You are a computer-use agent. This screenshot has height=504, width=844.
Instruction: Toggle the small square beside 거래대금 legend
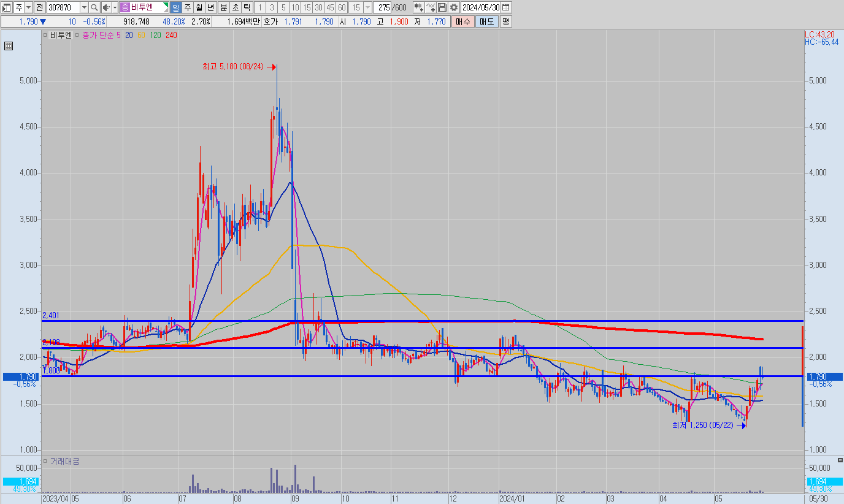(45, 460)
